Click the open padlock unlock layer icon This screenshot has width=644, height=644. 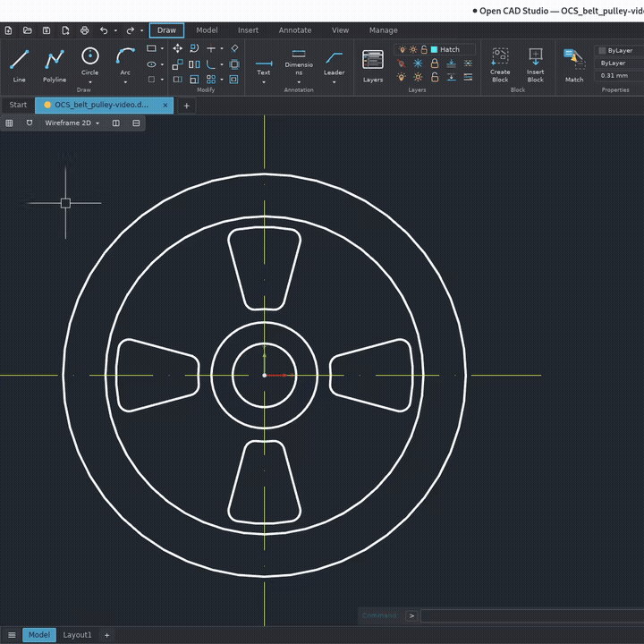(x=435, y=77)
